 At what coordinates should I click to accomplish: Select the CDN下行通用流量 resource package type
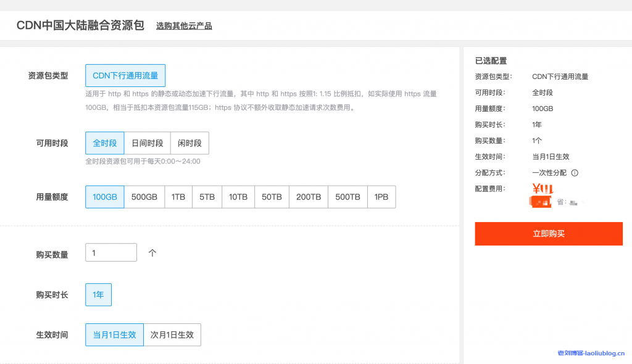[125, 75]
